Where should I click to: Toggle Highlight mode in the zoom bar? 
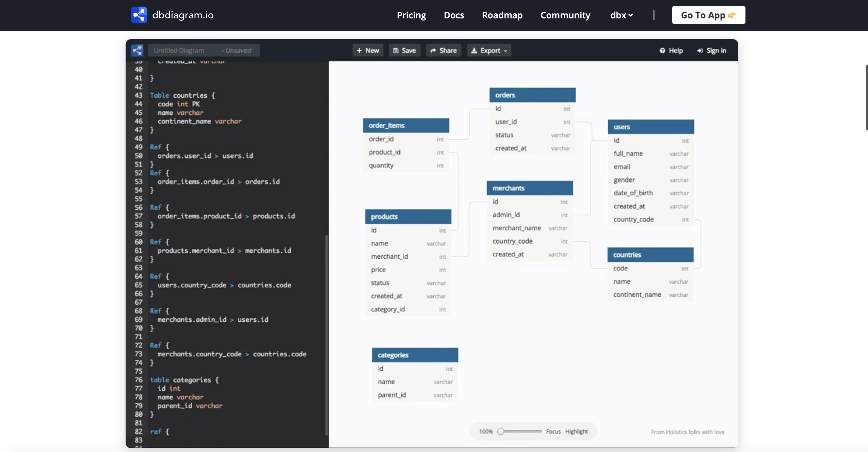(577, 431)
